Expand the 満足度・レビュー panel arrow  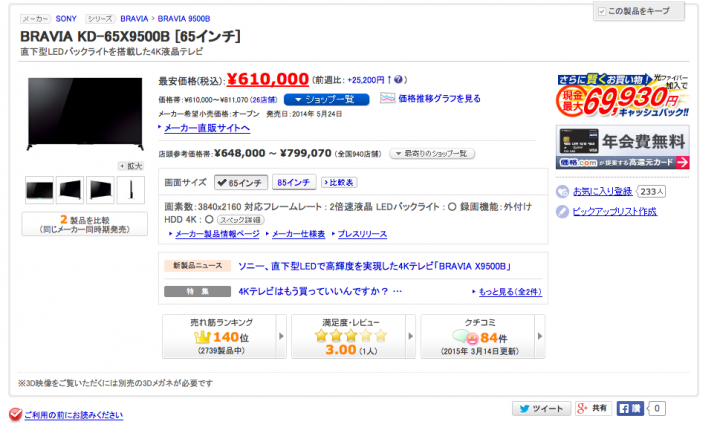point(411,336)
